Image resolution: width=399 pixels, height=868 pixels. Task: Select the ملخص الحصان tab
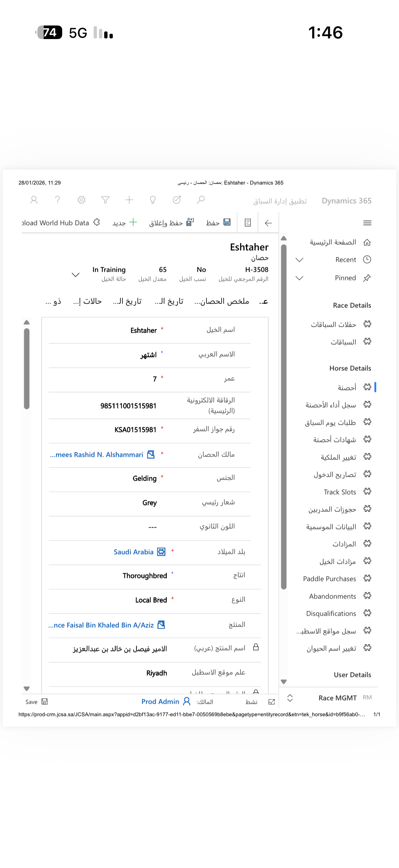(222, 301)
